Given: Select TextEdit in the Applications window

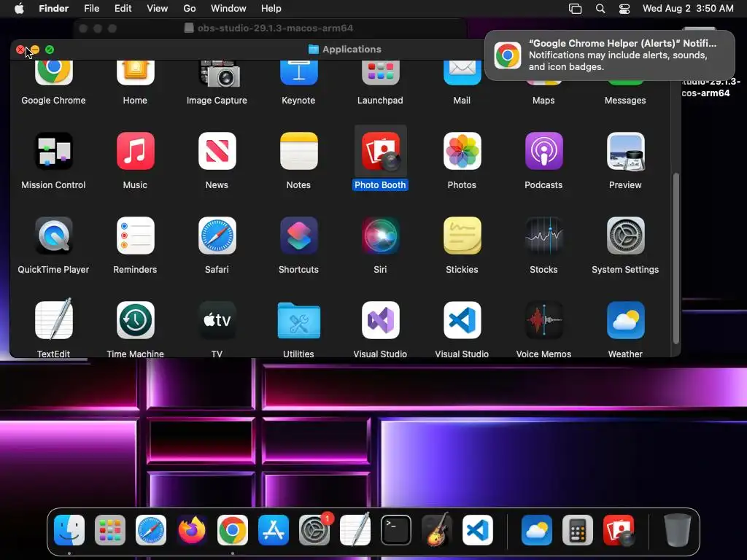Looking at the screenshot, I should click(x=53, y=319).
